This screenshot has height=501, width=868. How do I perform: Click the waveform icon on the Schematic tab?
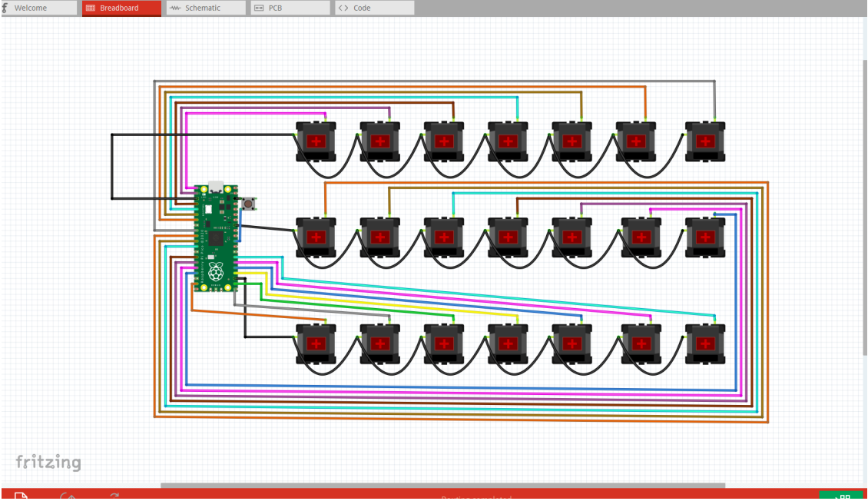click(174, 8)
